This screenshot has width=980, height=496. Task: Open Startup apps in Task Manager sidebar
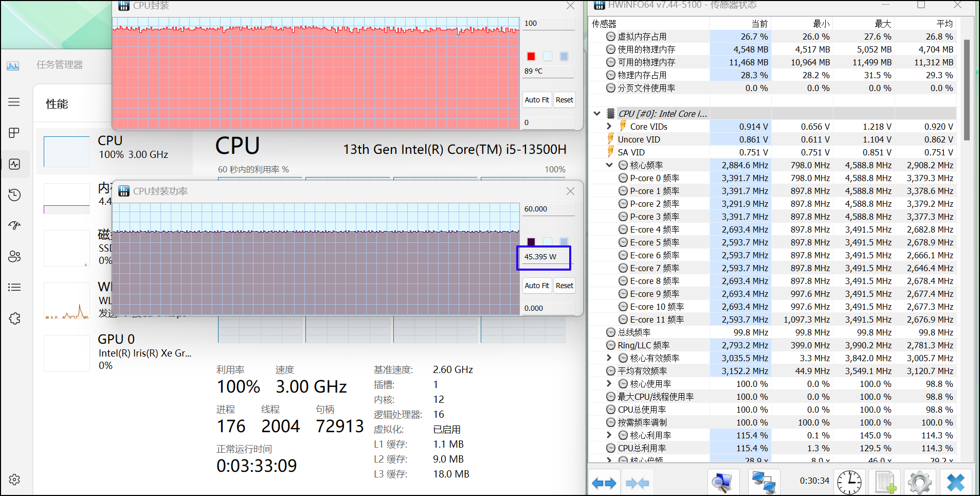(14, 225)
